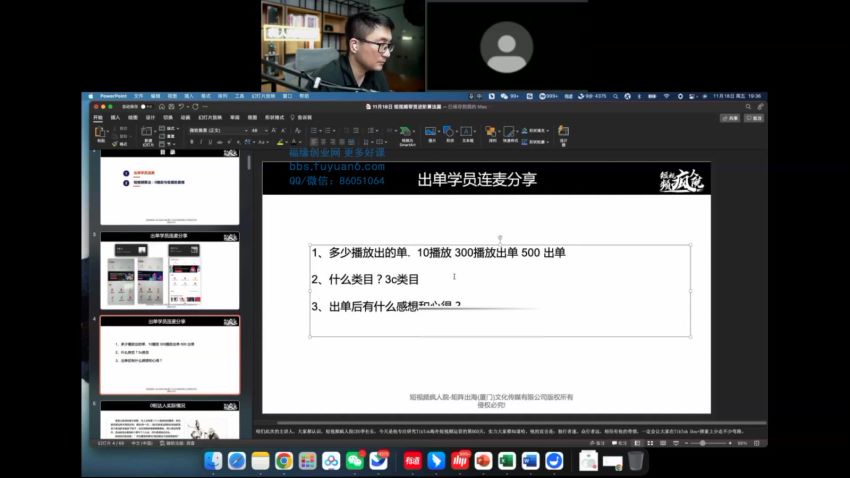Image resolution: width=850 pixels, height=478 pixels.
Task: Click the 批注 (Comments) button at top right
Action: pos(754,117)
